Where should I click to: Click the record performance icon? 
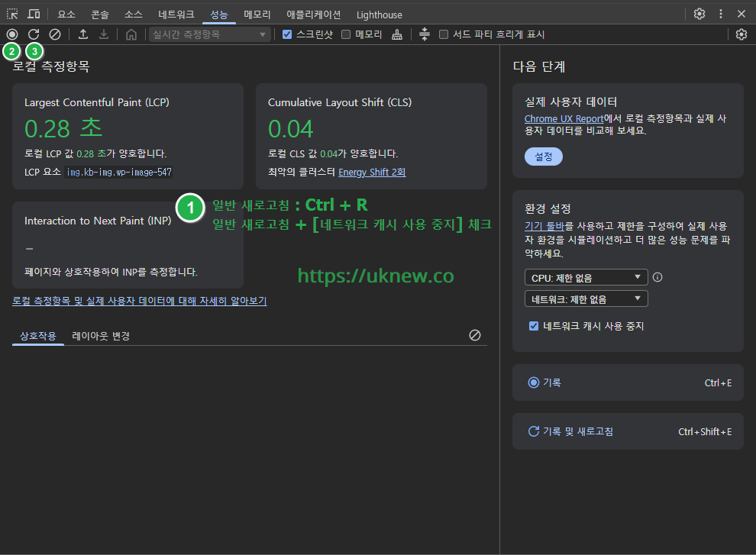point(11,34)
